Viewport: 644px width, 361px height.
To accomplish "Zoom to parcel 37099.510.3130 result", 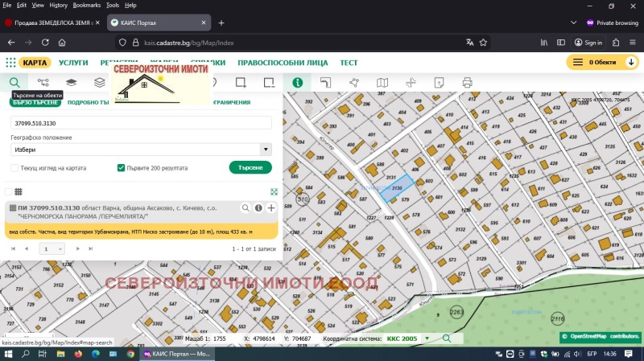I will (x=246, y=208).
